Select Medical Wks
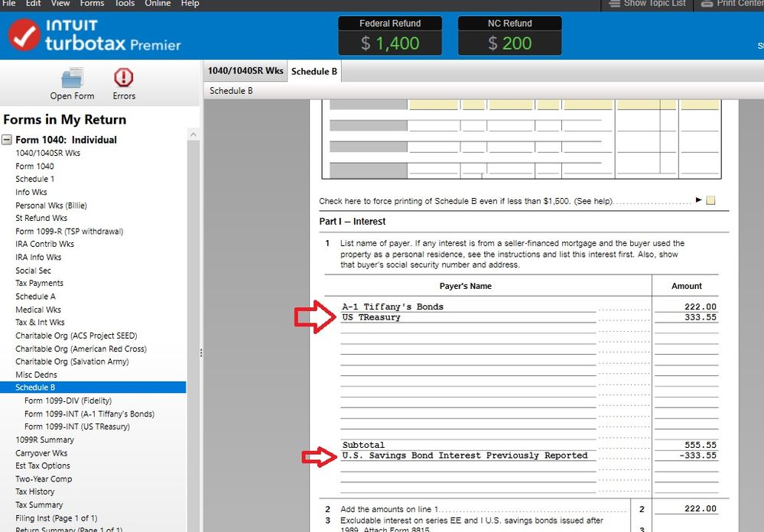The width and height of the screenshot is (764, 532). [38, 310]
